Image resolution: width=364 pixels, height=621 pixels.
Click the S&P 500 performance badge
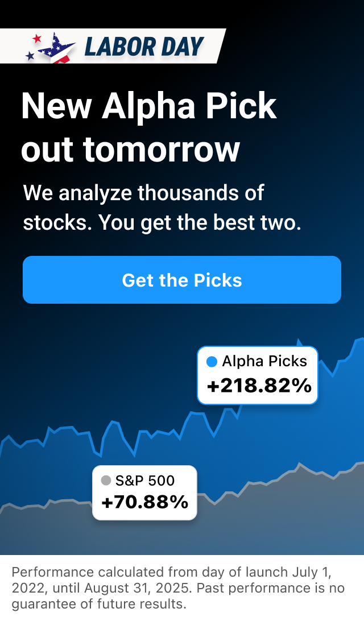tap(144, 492)
